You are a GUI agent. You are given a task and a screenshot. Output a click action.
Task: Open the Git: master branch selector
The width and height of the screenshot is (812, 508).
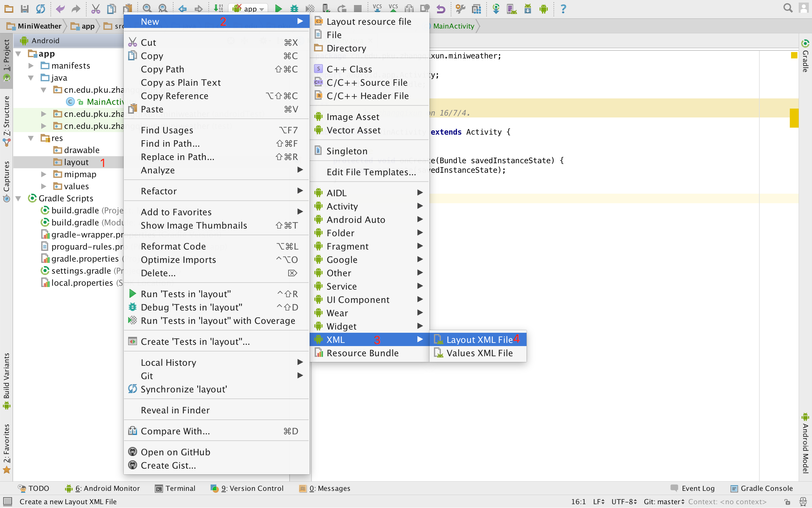coord(664,502)
